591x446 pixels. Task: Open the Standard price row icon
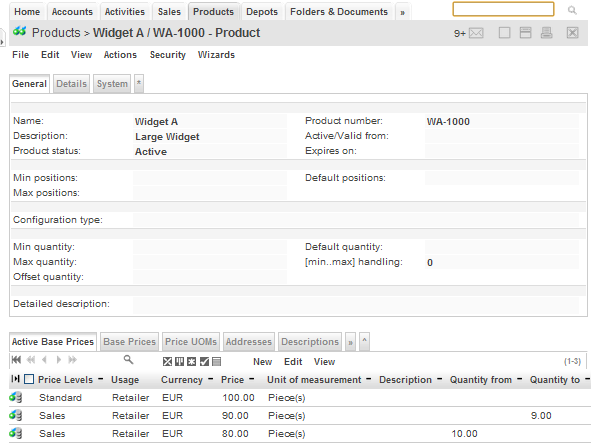click(16, 397)
